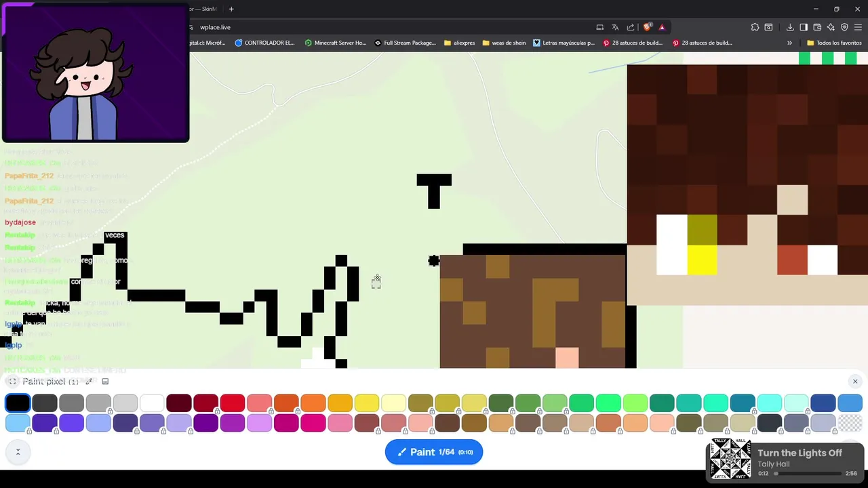Image resolution: width=868 pixels, height=488 pixels.
Task: Click the eraser icon beside Paint pixel
Action: (x=105, y=382)
